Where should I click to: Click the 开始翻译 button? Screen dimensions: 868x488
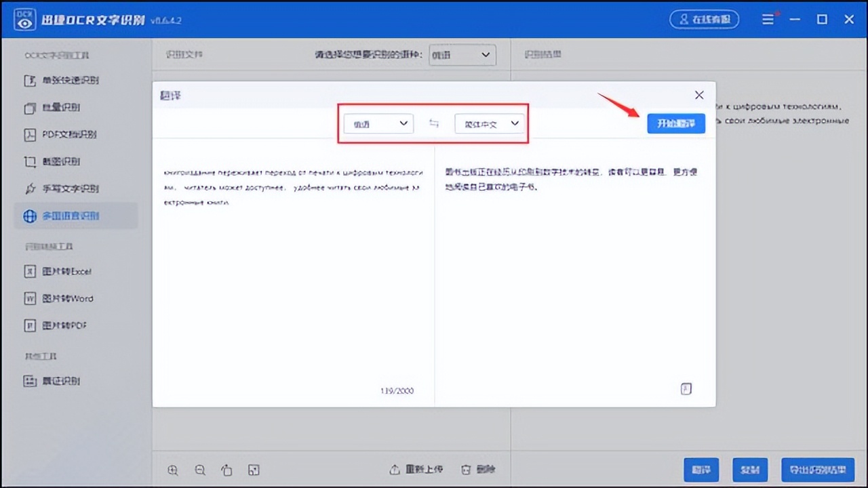pos(676,123)
